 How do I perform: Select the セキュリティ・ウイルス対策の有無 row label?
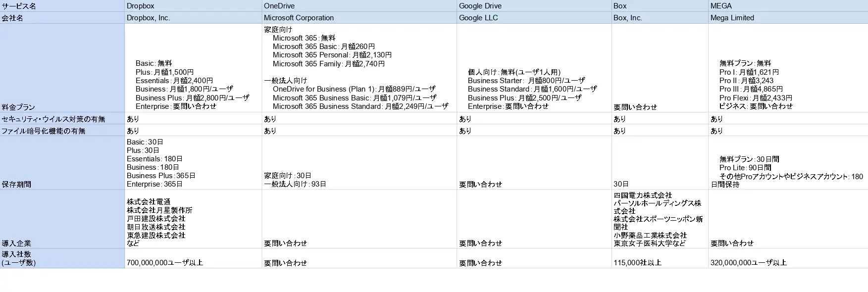[x=62, y=119]
